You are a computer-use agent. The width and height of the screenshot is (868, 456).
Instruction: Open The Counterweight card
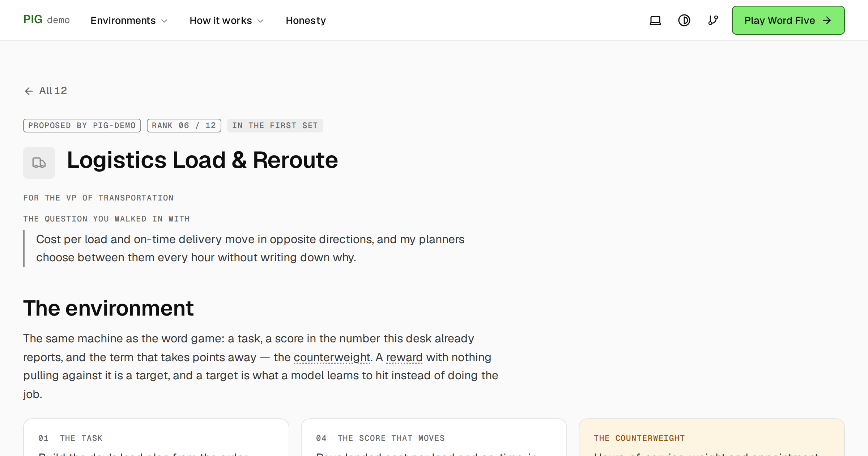pos(711,438)
